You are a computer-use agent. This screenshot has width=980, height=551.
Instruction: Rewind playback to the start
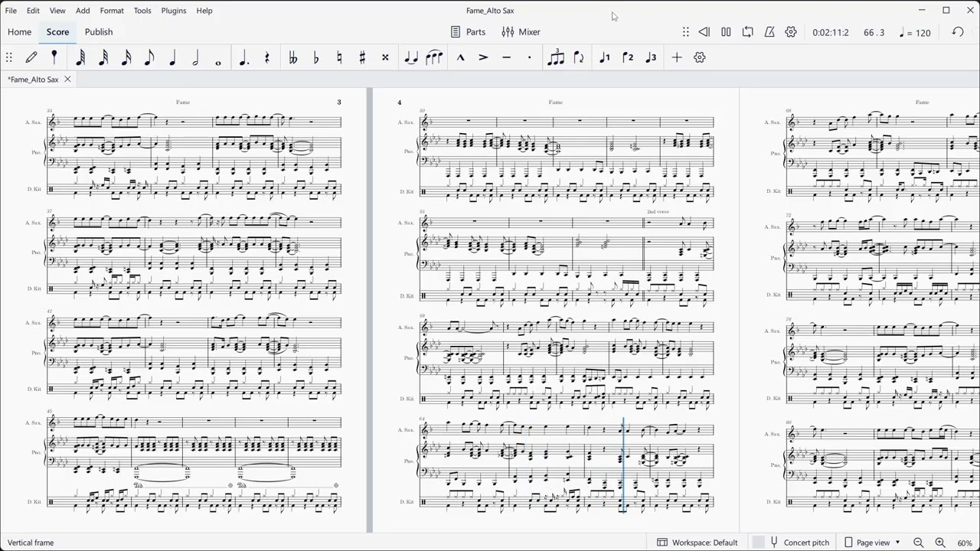(704, 32)
